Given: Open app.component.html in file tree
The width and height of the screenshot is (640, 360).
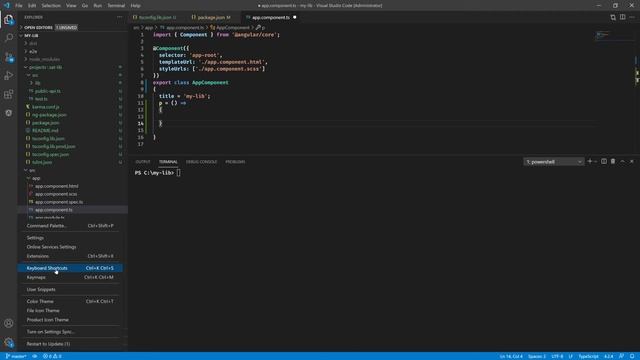Looking at the screenshot, I should click(56, 186).
